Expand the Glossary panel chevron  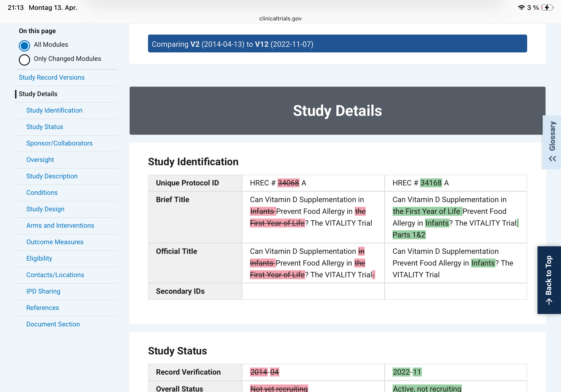[x=552, y=159]
